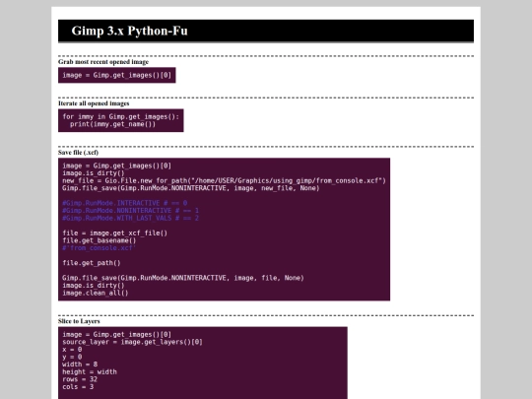This screenshot has height=399, width=532.
Task: Click the '#Gimp.RunMode.INTERACTIVE # == 0' comment
Action: [x=124, y=203]
